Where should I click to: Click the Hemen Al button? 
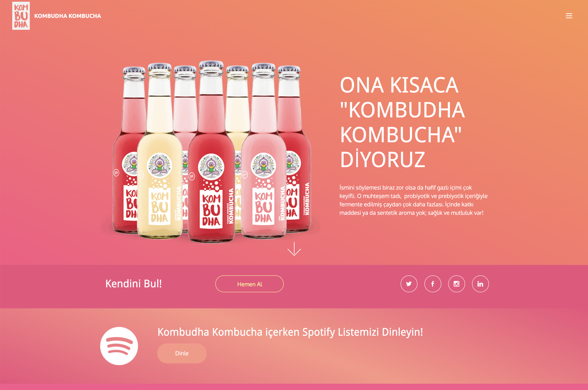point(249,284)
